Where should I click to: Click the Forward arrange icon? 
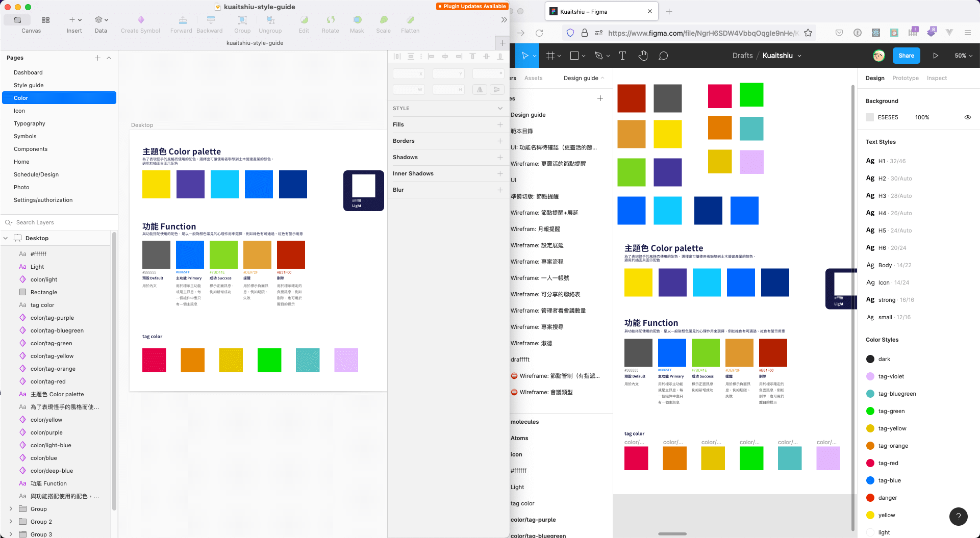tap(182, 20)
